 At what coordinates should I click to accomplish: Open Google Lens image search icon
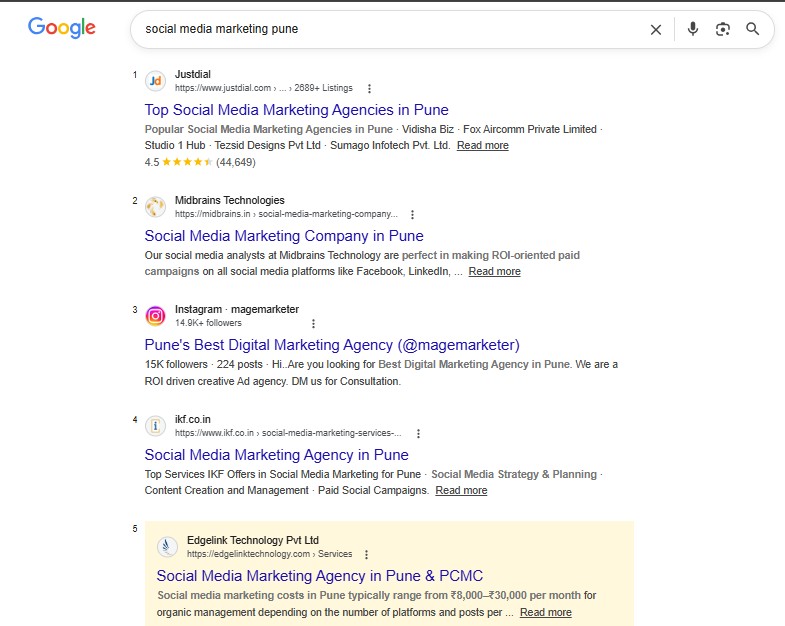click(722, 29)
